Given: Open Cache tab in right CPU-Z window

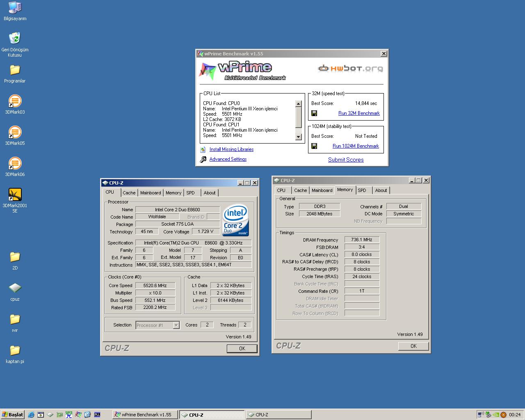Looking at the screenshot, I should (x=300, y=190).
